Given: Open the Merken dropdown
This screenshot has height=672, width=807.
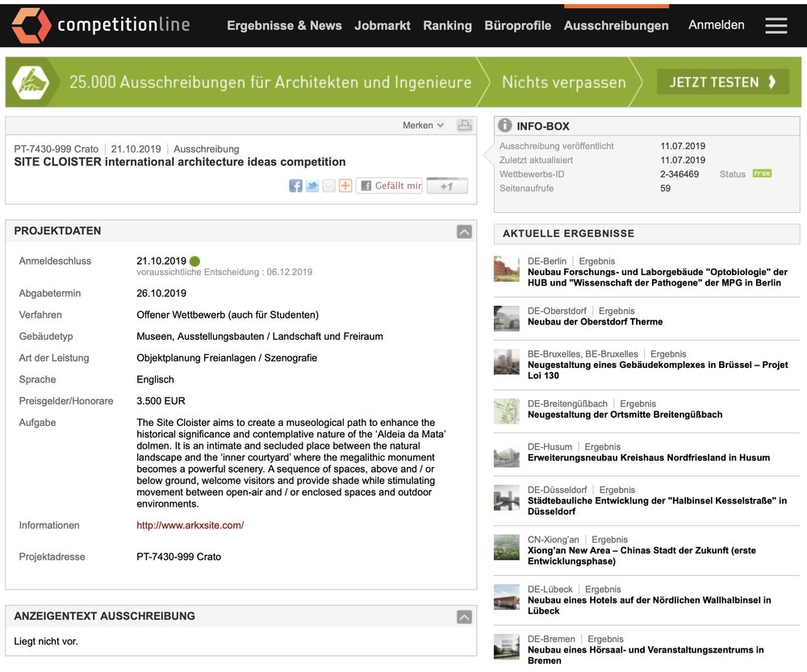Looking at the screenshot, I should pos(423,125).
